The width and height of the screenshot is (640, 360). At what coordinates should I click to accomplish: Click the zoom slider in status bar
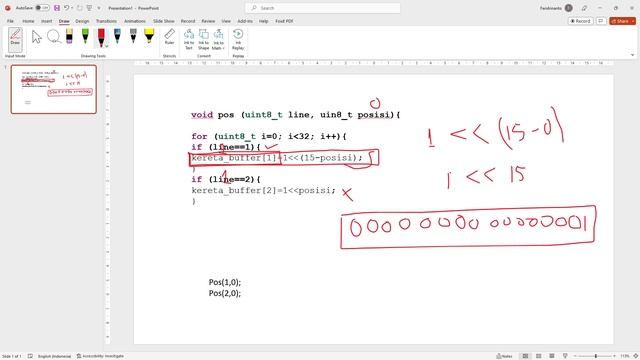click(x=594, y=356)
